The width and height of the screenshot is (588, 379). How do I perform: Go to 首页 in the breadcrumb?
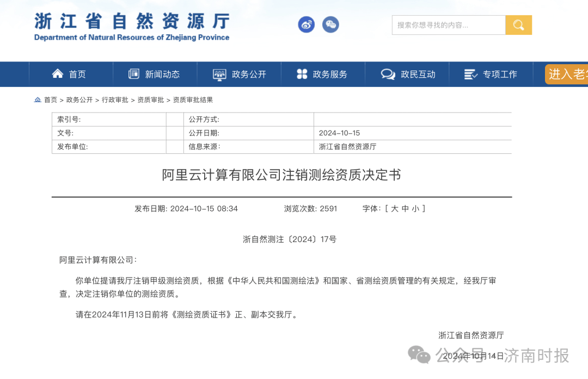(51, 100)
